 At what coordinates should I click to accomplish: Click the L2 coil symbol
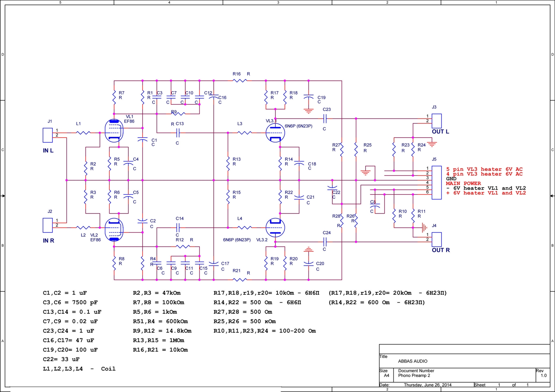click(x=83, y=228)
